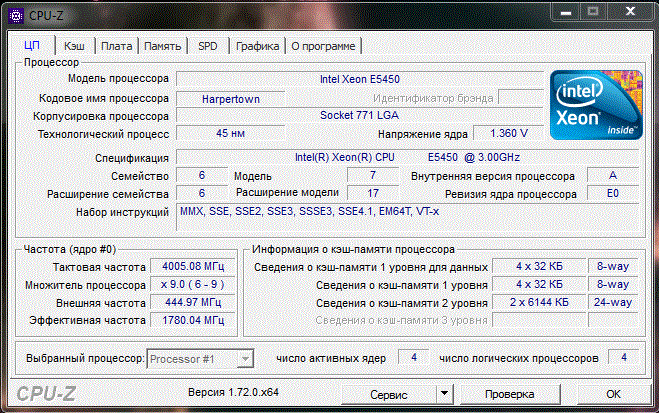
Task: Minimize the CPU-Z window
Action: (x=566, y=12)
